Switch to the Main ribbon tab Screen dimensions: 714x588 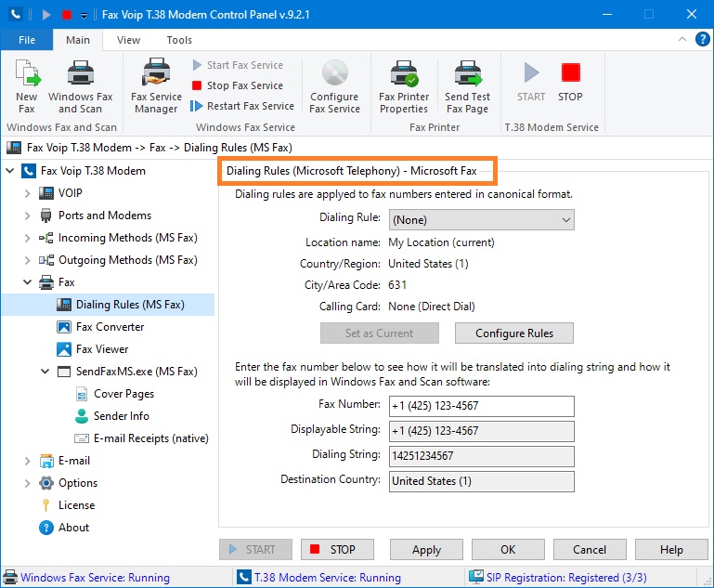click(x=78, y=40)
